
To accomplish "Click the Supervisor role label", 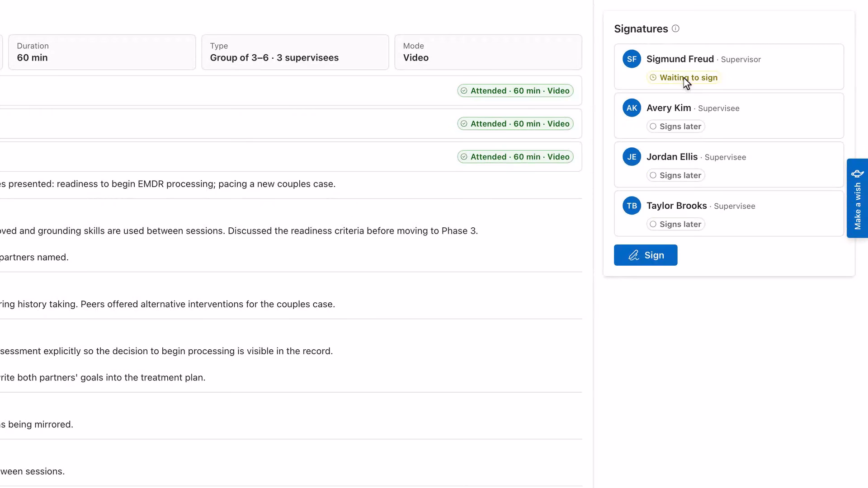I will (741, 60).
